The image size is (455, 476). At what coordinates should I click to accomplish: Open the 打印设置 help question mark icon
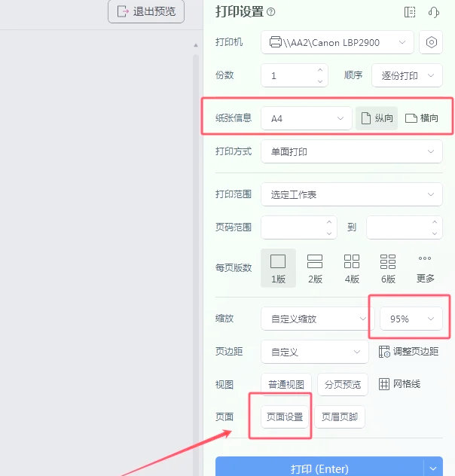270,12
